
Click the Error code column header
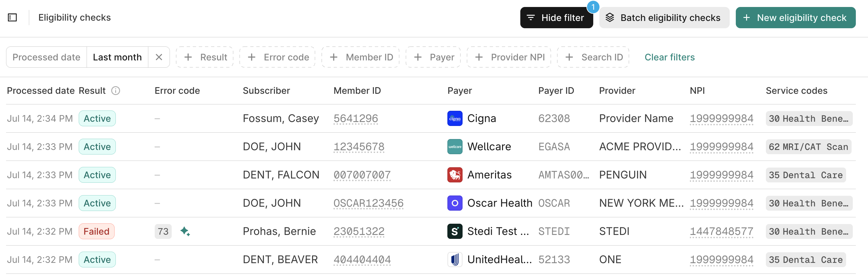point(177,90)
